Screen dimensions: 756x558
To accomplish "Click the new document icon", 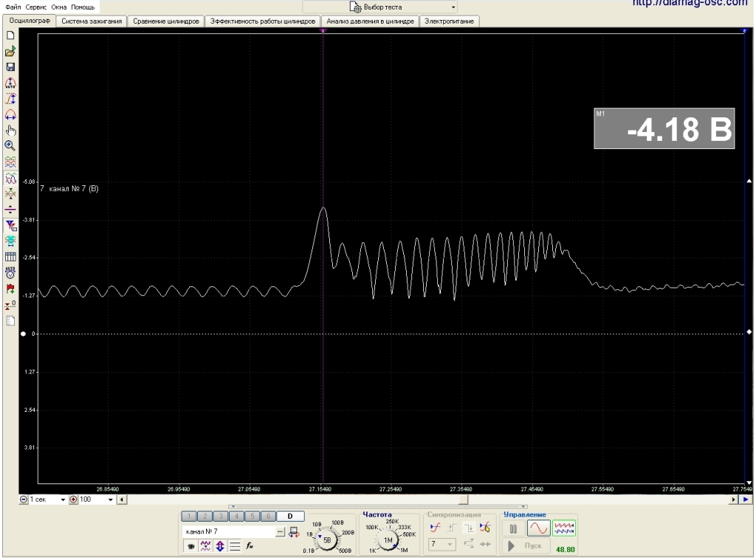I will 10,35.
